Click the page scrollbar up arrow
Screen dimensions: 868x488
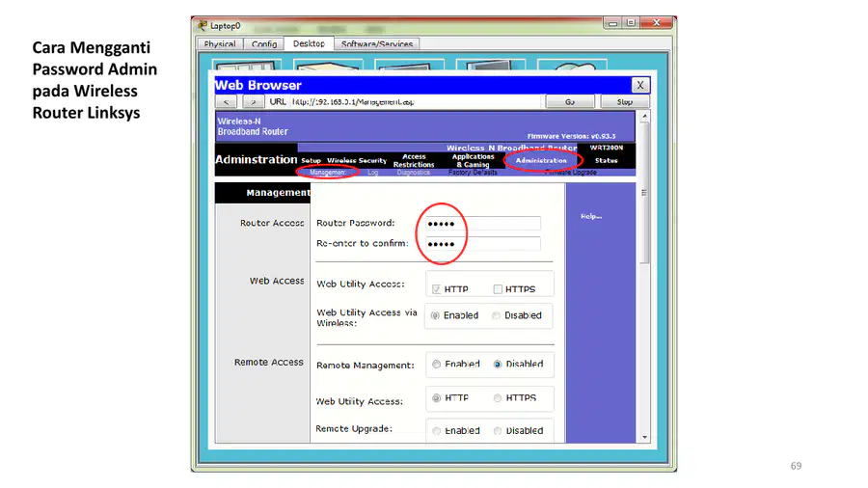pos(644,117)
